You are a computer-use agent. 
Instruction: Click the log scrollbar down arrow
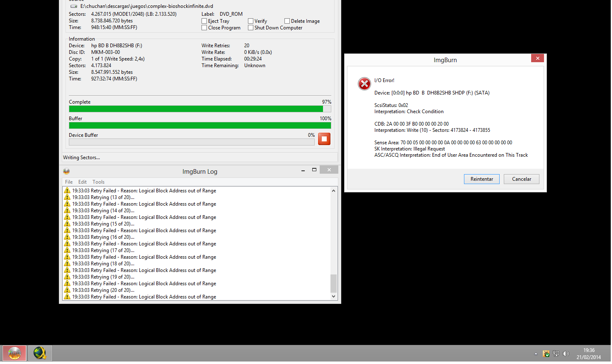334,296
